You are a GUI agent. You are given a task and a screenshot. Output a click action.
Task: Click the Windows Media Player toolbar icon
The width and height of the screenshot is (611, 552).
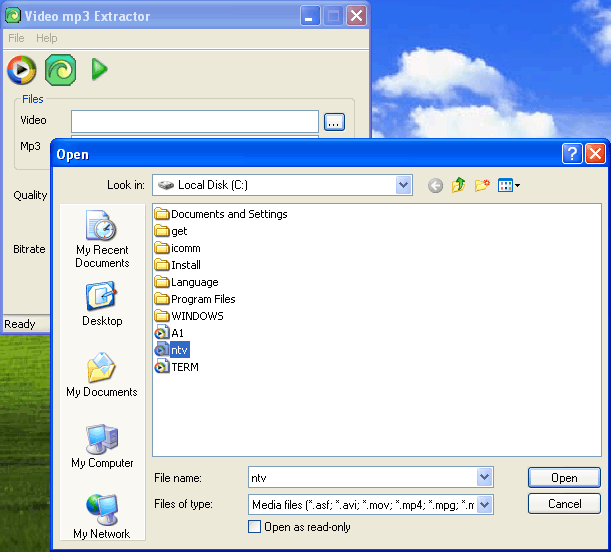coord(22,70)
